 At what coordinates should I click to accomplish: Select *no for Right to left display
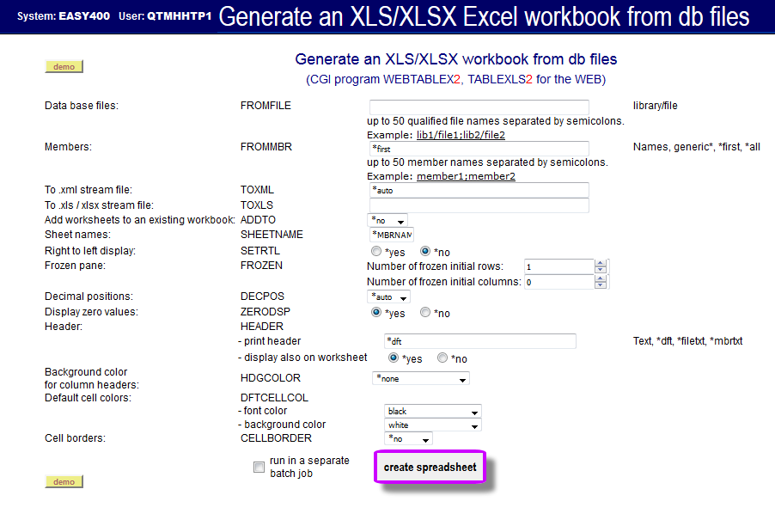coord(425,251)
